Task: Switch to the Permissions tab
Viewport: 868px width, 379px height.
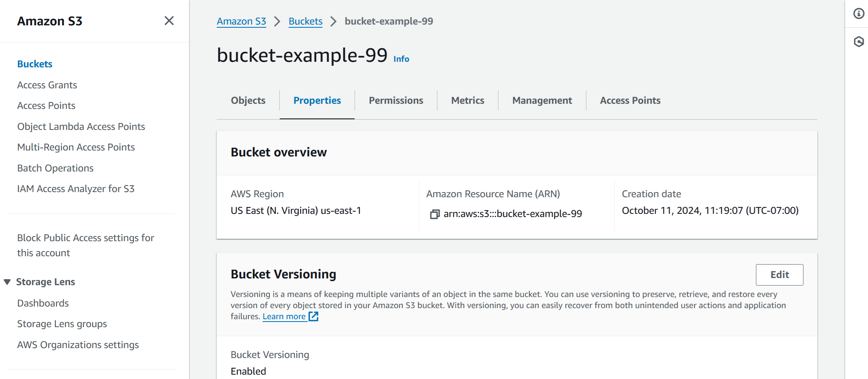Action: pos(396,100)
